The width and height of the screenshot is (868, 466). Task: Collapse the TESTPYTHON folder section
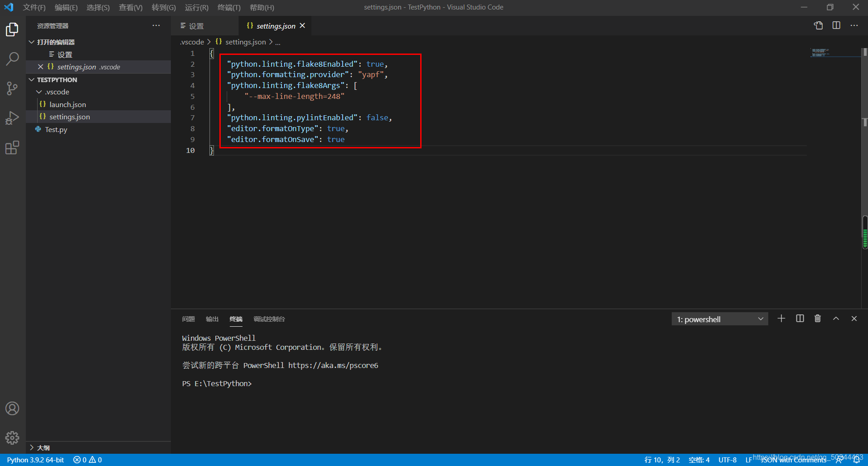pyautogui.click(x=31, y=79)
